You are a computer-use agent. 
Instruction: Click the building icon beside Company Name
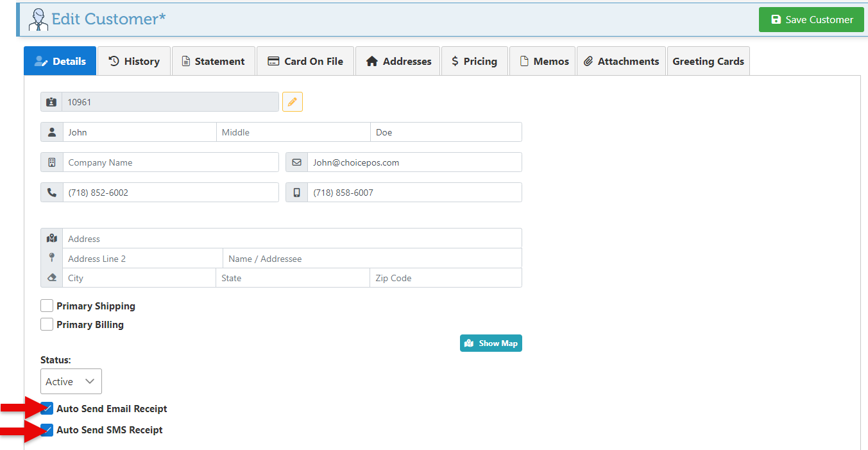[52, 162]
